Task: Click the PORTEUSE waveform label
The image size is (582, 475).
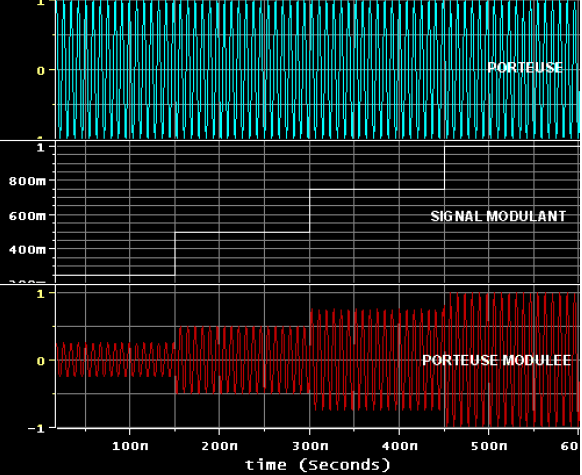Action: coord(525,68)
